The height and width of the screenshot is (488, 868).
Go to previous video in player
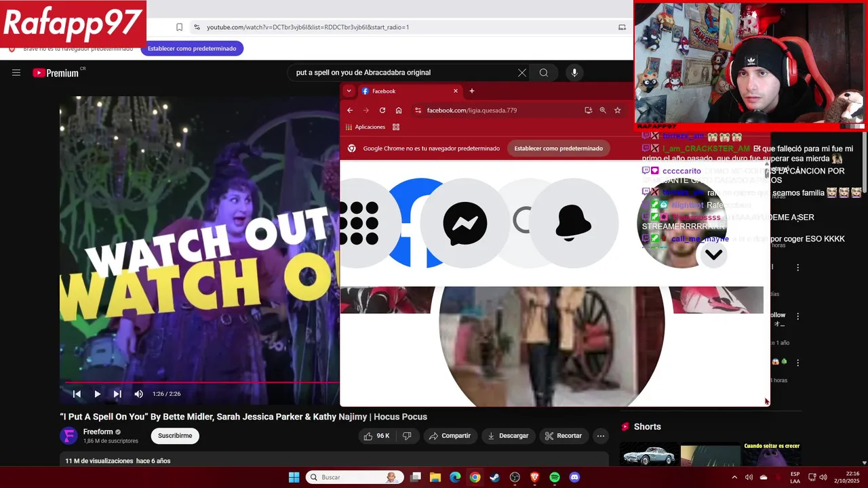tap(77, 394)
